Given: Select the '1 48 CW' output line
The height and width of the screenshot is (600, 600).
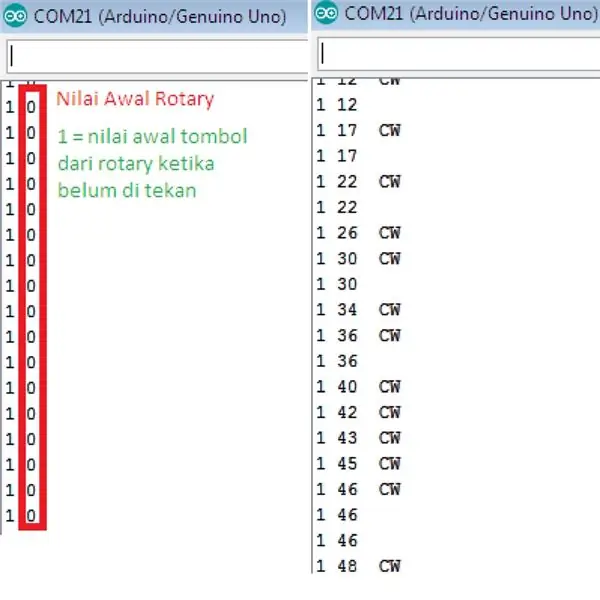Looking at the screenshot, I should (359, 566).
